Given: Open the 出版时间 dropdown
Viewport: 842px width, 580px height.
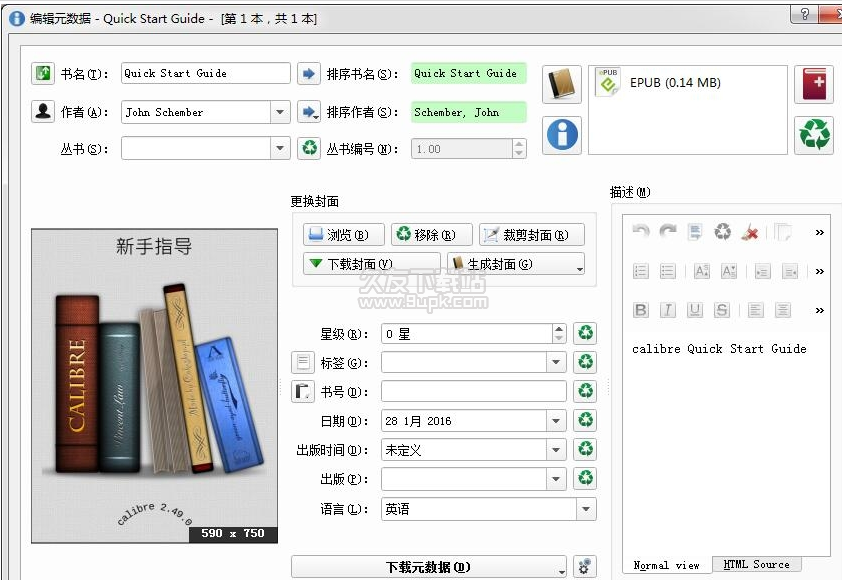Looking at the screenshot, I should 556,450.
